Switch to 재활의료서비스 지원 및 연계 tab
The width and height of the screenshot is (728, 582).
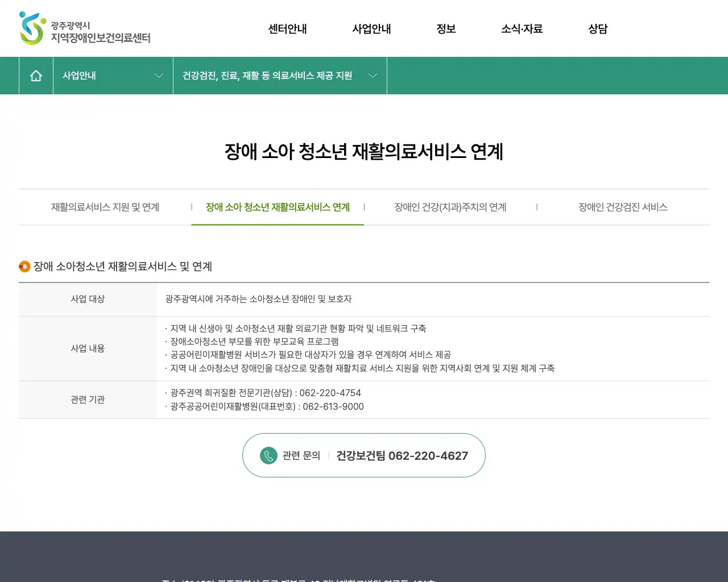[105, 207]
